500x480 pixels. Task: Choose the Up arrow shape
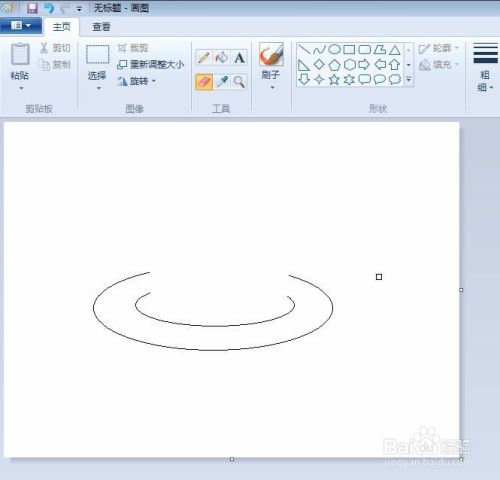pyautogui.click(x=395, y=65)
